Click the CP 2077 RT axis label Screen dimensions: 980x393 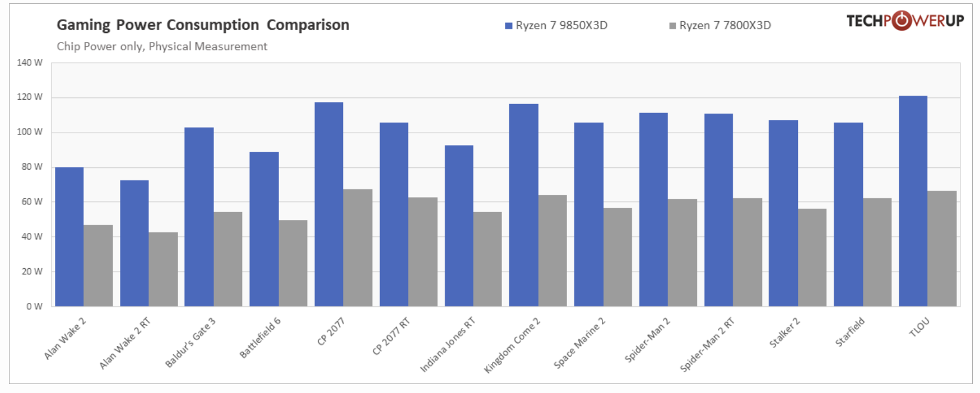coord(391,336)
